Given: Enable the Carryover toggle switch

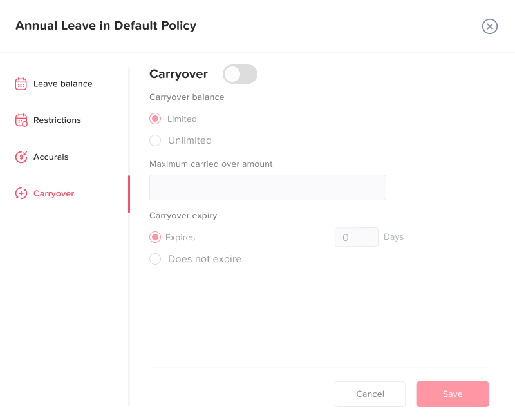Looking at the screenshot, I should click(x=240, y=74).
